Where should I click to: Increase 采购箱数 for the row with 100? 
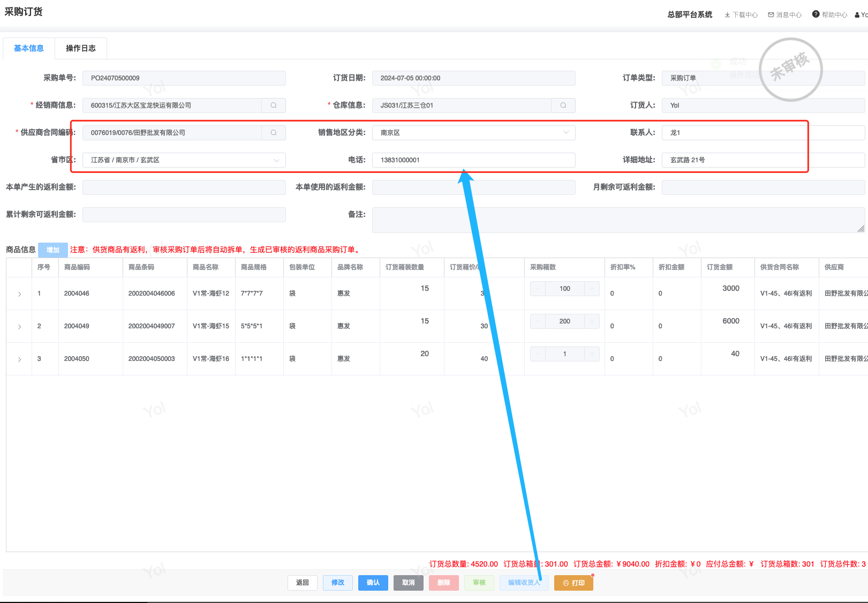tap(592, 289)
